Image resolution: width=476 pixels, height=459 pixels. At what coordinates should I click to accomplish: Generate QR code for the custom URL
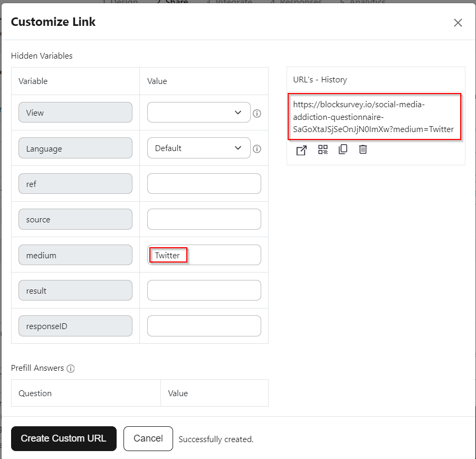[x=322, y=149]
